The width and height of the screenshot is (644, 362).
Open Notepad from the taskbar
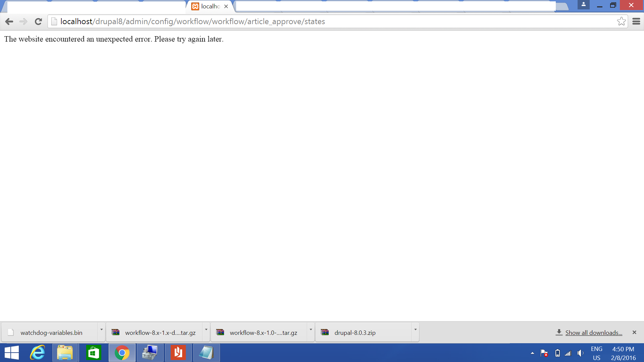pyautogui.click(x=207, y=353)
